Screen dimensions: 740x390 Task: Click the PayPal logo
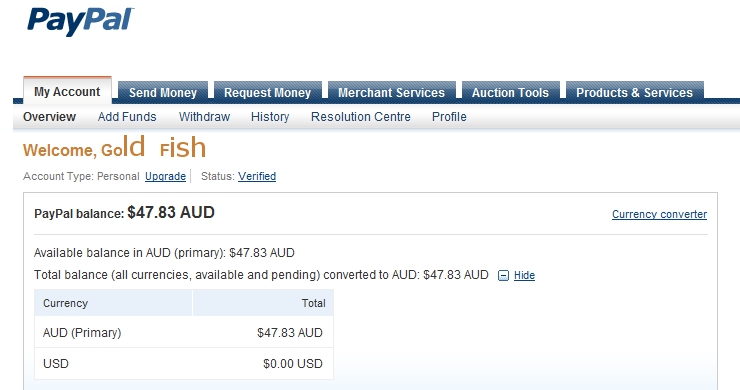tap(81, 22)
